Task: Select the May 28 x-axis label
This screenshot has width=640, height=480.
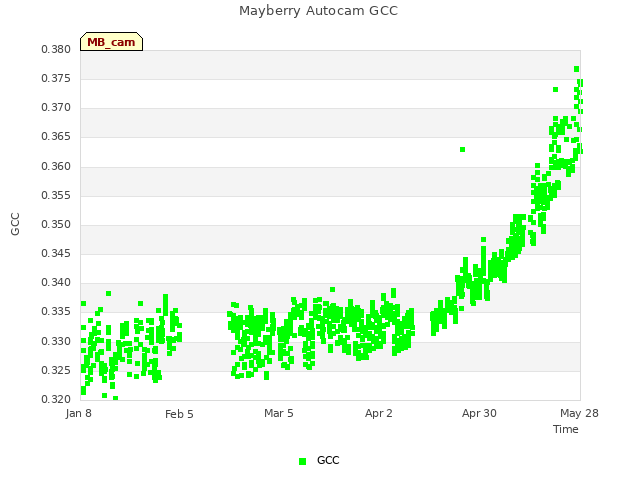Action: (x=579, y=413)
